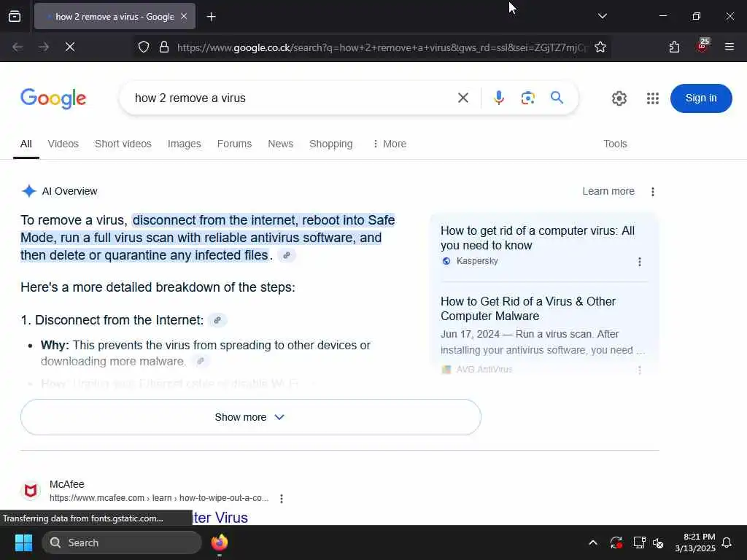The height and width of the screenshot is (560, 747).
Task: Open the Windows Start menu
Action: point(23,542)
